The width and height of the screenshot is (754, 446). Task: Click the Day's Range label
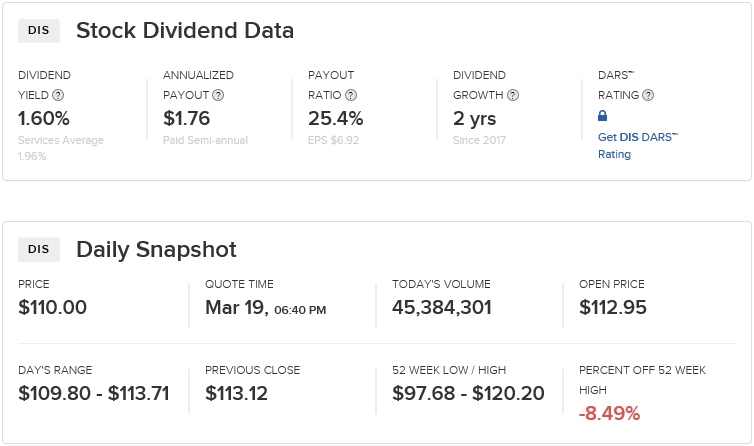click(55, 370)
